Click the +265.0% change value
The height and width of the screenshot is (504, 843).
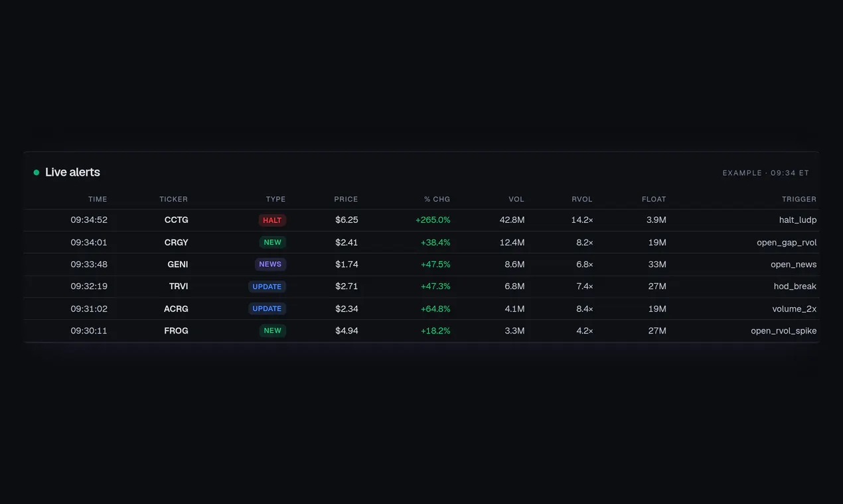pos(433,220)
